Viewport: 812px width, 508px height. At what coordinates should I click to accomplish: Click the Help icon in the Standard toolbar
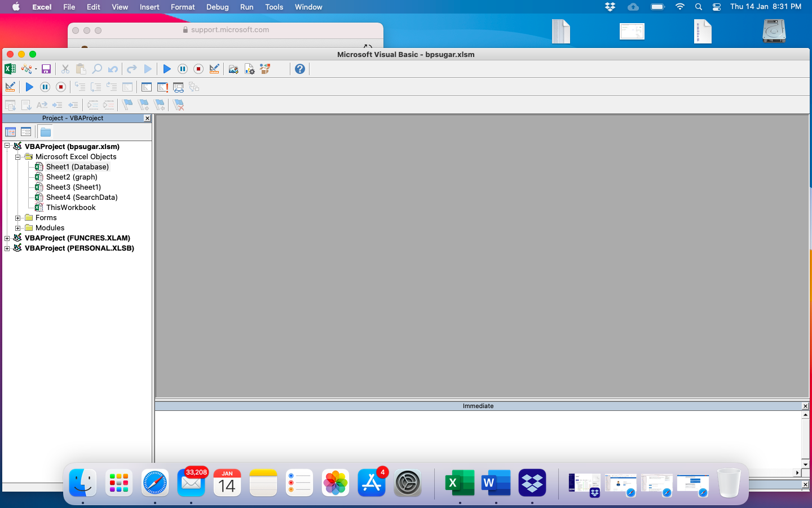[299, 69]
